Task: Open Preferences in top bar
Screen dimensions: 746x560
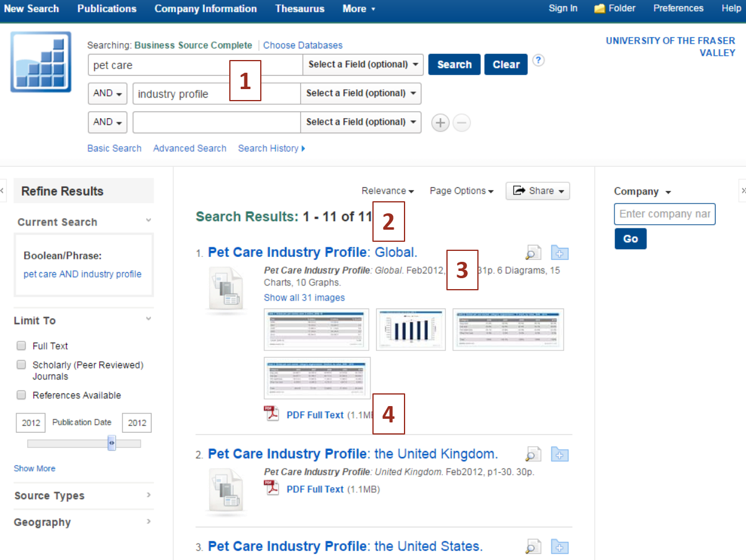Action: pyautogui.click(x=678, y=8)
